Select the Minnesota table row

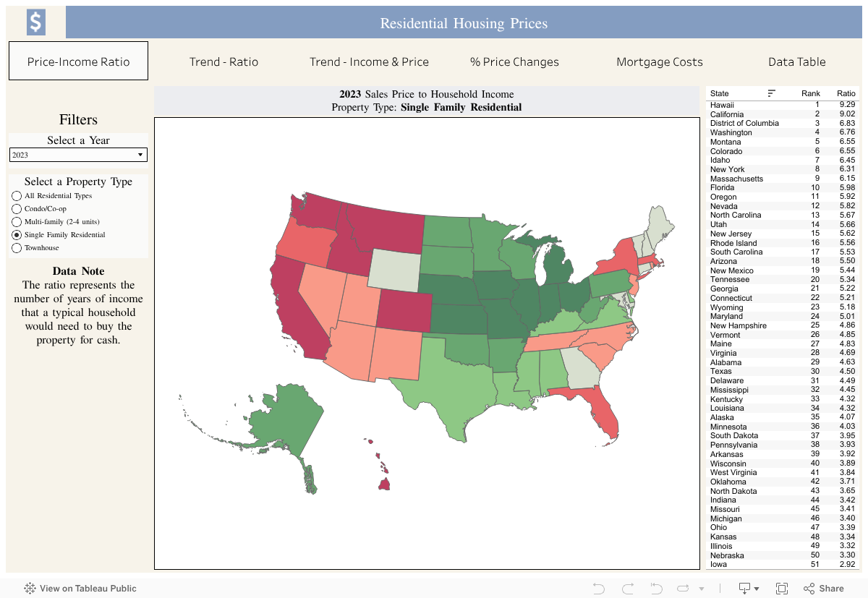783,427
